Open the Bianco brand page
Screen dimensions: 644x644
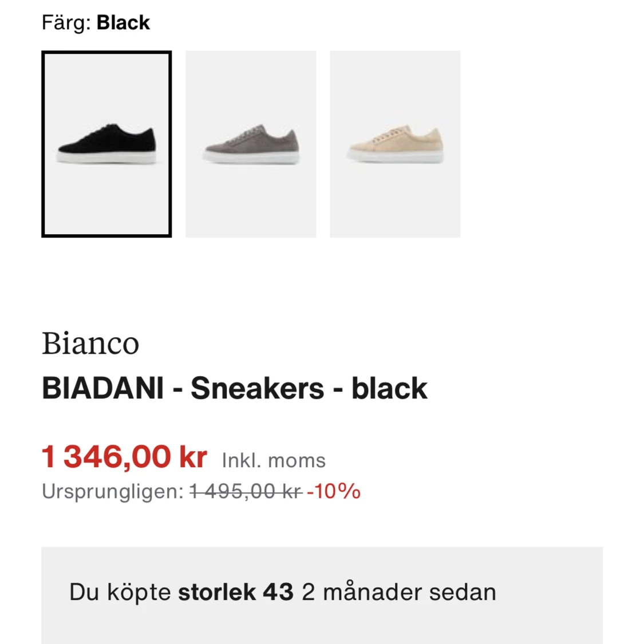click(x=90, y=343)
